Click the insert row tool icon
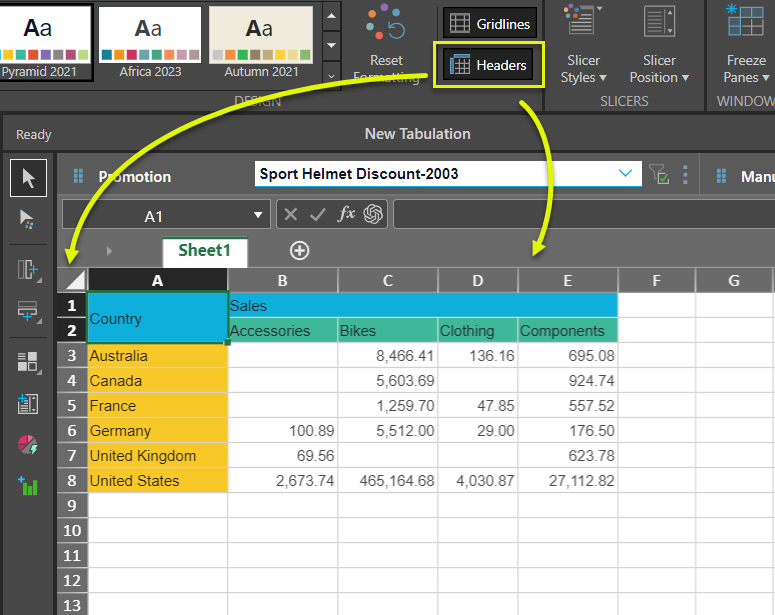Screen dimensions: 775x615 pos(28,311)
